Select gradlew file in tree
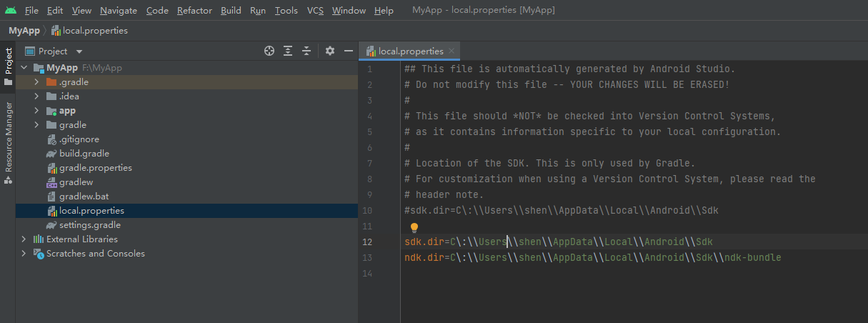This screenshot has height=323, width=868. point(186,182)
